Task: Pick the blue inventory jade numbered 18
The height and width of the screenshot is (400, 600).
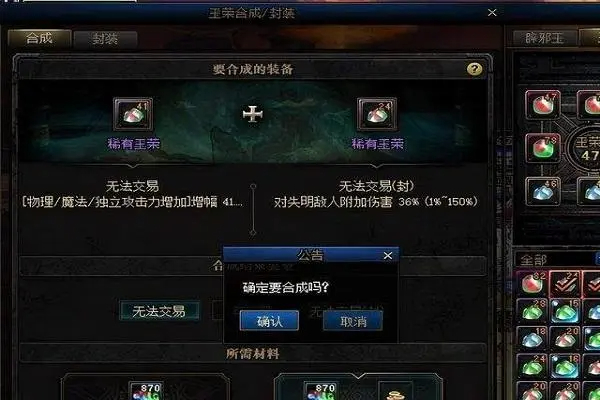Action: coord(533,338)
